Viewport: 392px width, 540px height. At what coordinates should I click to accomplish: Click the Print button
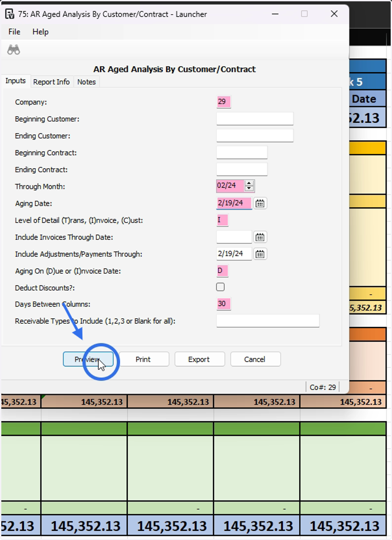144,359
